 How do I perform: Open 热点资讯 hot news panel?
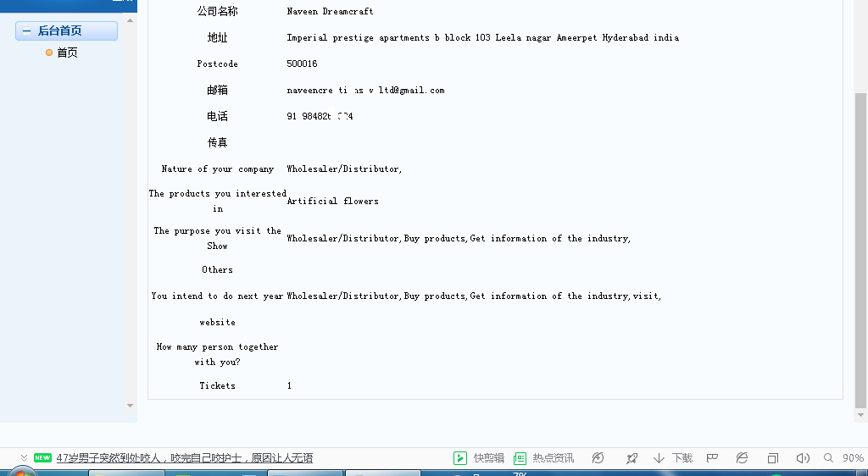[543, 457]
